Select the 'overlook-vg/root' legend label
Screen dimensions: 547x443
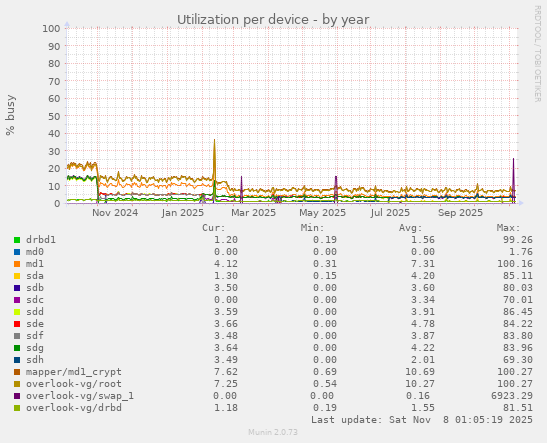[x=74, y=384]
